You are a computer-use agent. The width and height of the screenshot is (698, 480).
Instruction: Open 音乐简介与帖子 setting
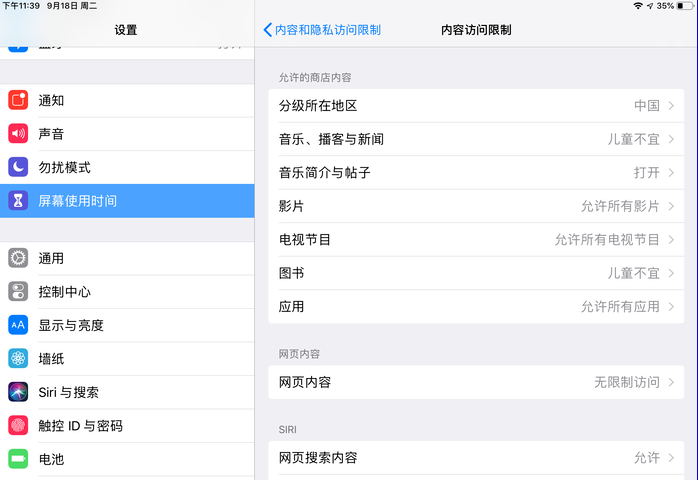coord(476,173)
